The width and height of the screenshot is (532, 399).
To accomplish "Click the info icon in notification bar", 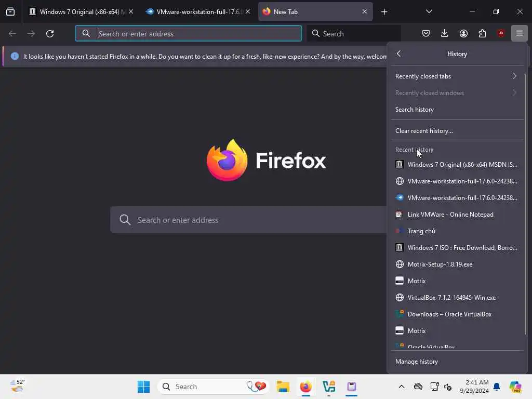I will pyautogui.click(x=15, y=56).
